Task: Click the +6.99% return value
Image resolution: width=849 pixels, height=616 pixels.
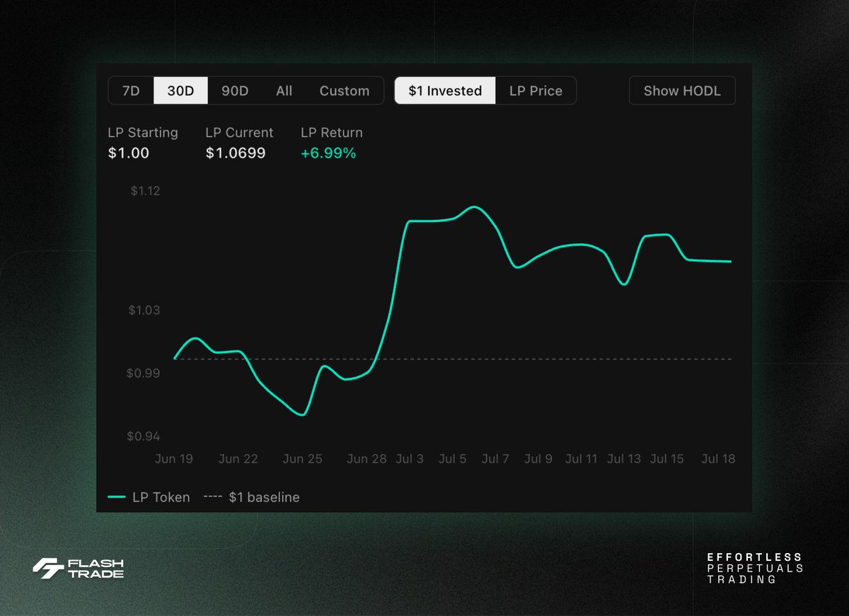Action: click(328, 153)
